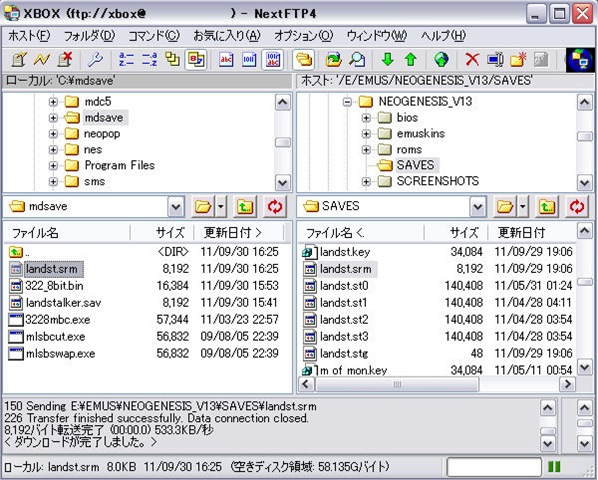The height and width of the screenshot is (480, 598).
Task: Toggle the kanji code conversion icon
Action: 196,59
